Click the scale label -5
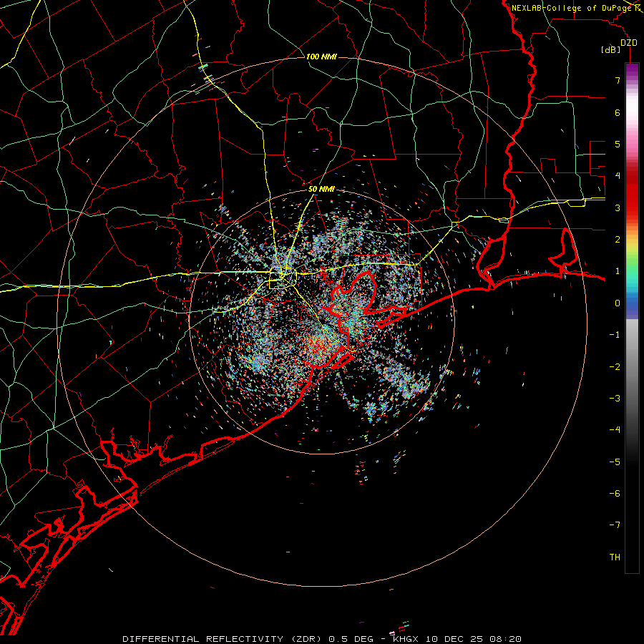The height and width of the screenshot is (644, 644). point(615,462)
